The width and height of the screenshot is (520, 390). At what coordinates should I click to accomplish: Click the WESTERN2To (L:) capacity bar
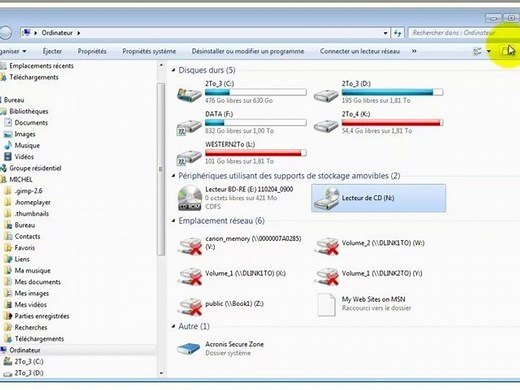pyautogui.click(x=256, y=153)
